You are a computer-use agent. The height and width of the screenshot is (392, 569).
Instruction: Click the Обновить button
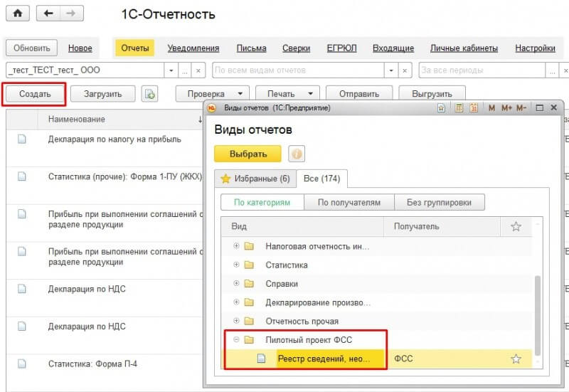31,48
